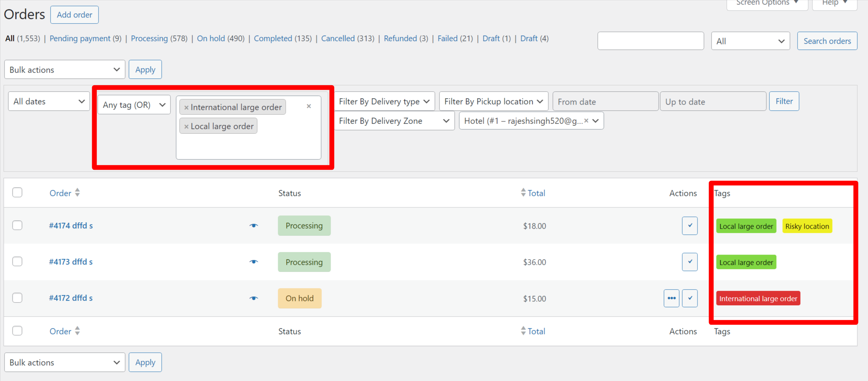This screenshot has height=381, width=868.
Task: Click the three-dots processing action for #4172
Action: coord(671,298)
